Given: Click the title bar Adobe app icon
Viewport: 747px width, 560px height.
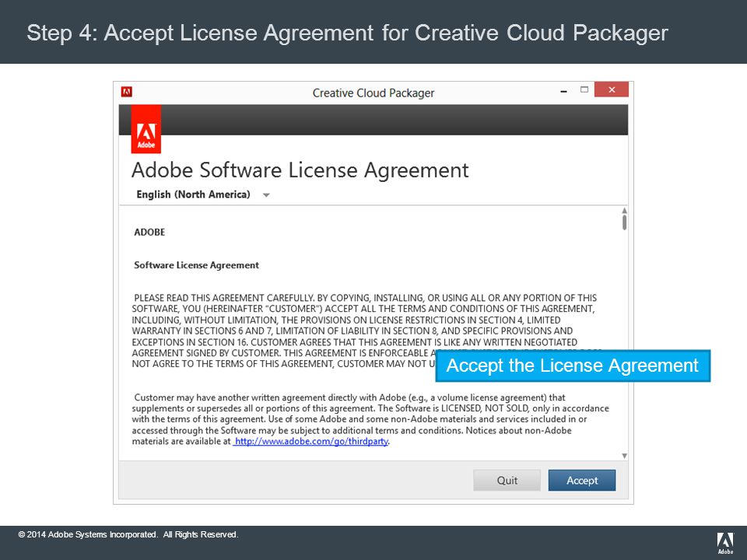Looking at the screenshot, I should point(126,92).
